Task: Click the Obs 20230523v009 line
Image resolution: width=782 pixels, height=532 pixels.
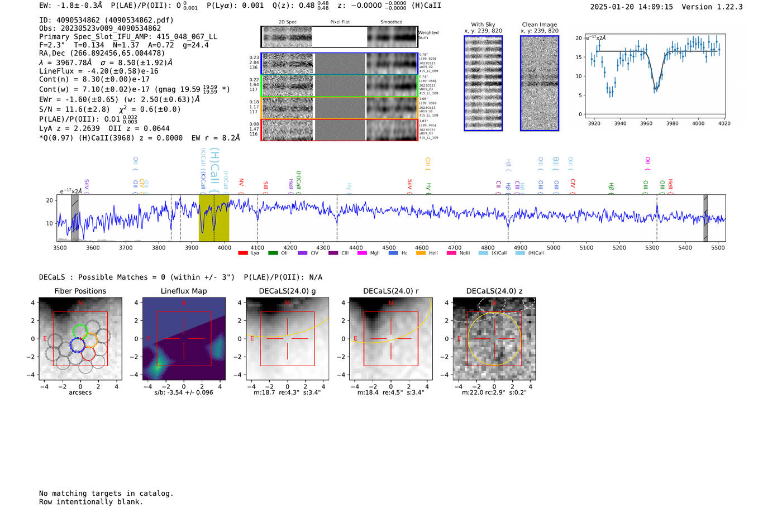Action: (x=100, y=28)
